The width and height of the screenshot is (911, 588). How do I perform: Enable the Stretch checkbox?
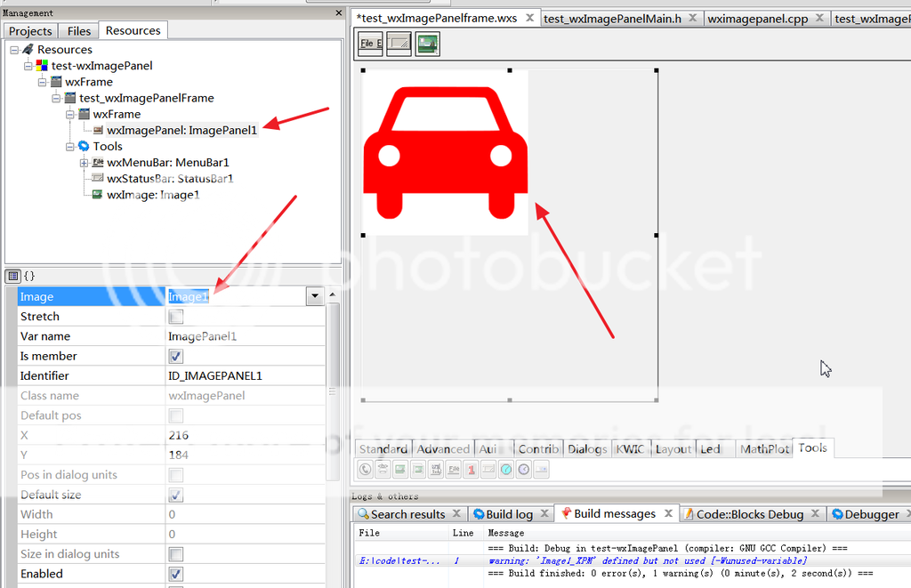176,317
